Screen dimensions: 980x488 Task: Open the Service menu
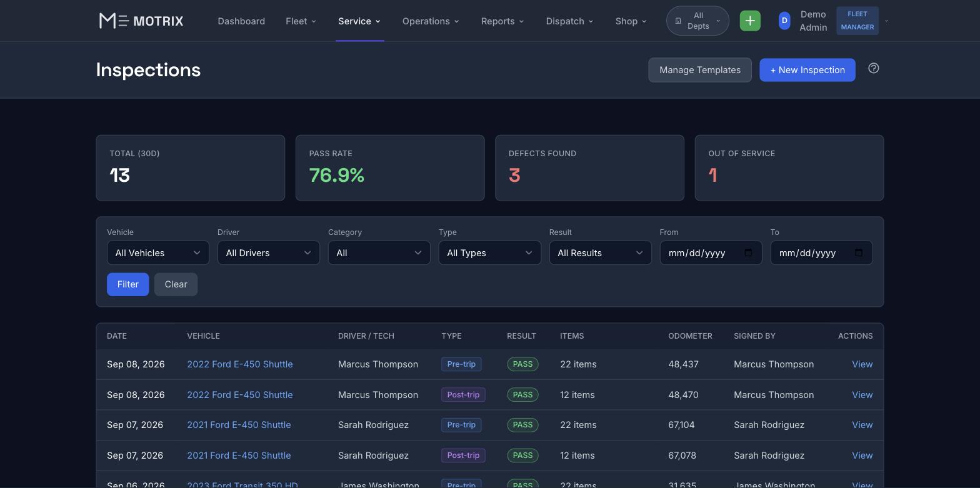coord(359,21)
